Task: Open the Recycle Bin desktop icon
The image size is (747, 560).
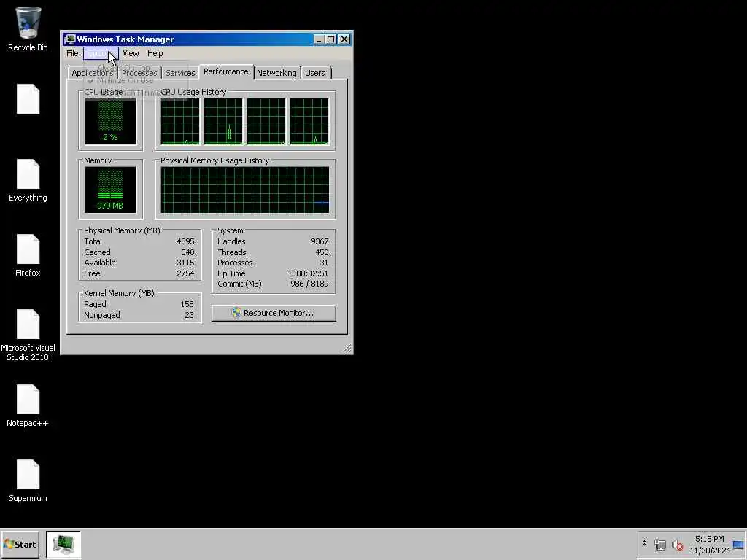Action: point(28,28)
